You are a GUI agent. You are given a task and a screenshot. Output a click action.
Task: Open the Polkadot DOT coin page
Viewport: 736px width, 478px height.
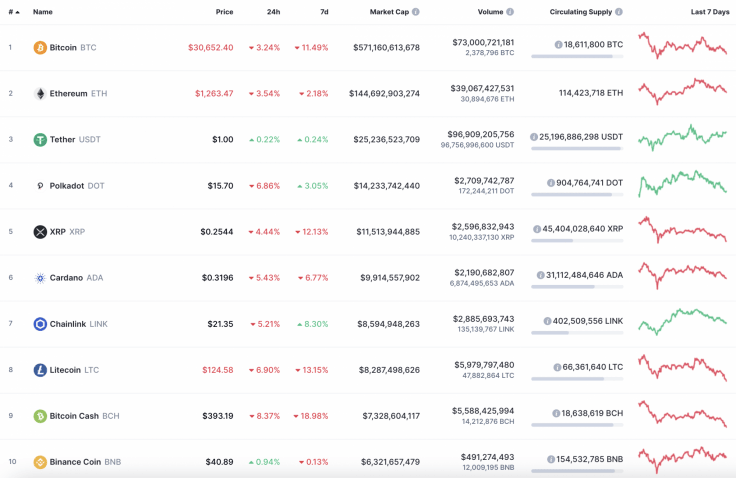click(76, 186)
